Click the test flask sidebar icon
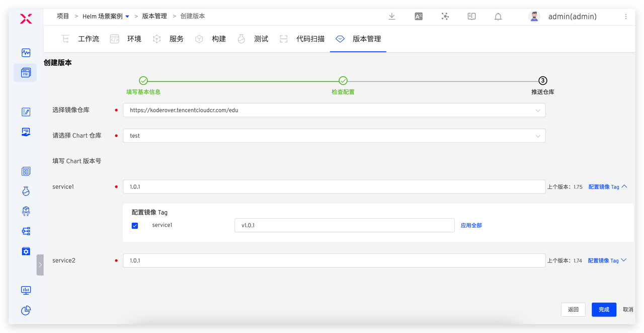The image size is (644, 333). [26, 191]
